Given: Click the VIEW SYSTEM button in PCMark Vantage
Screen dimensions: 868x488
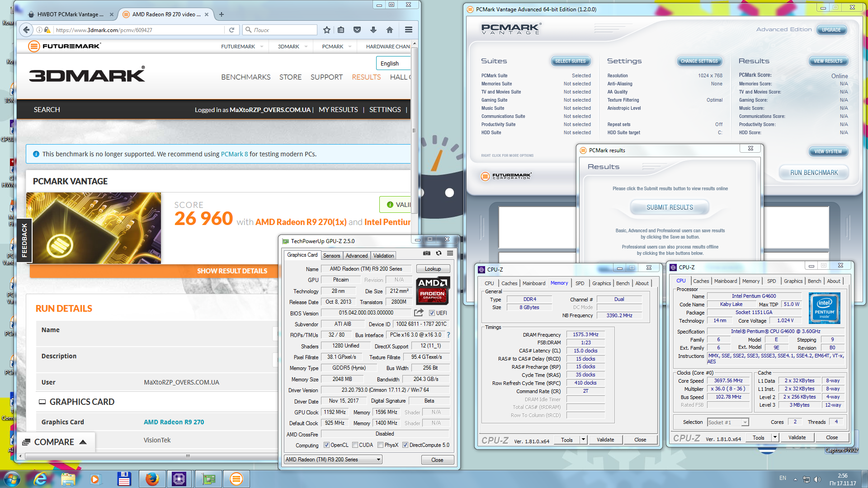Looking at the screenshot, I should click(x=828, y=152).
